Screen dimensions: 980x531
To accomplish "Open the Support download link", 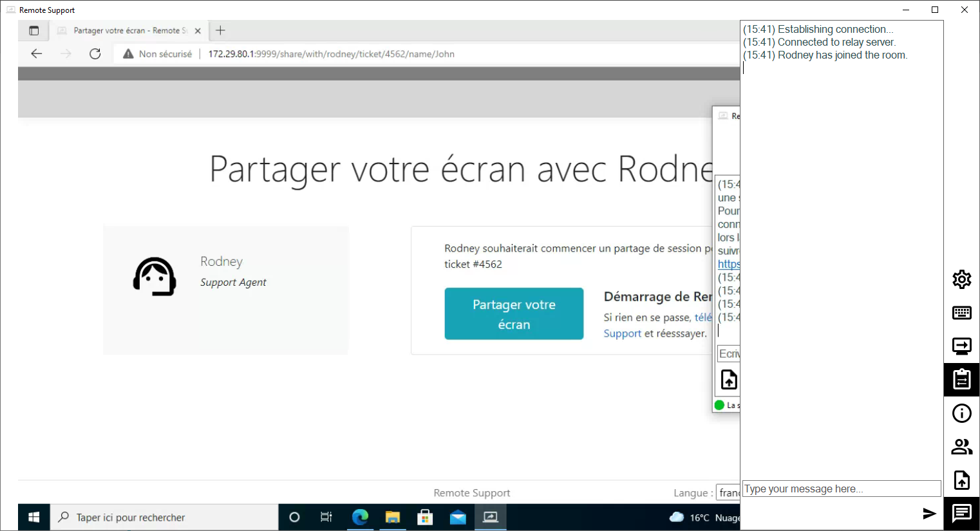I will pos(622,333).
